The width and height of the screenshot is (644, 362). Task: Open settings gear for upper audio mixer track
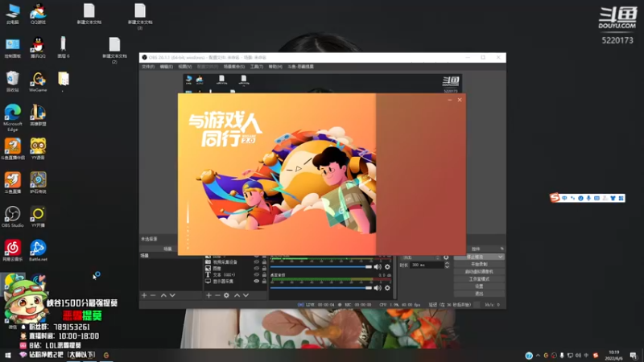[387, 267]
